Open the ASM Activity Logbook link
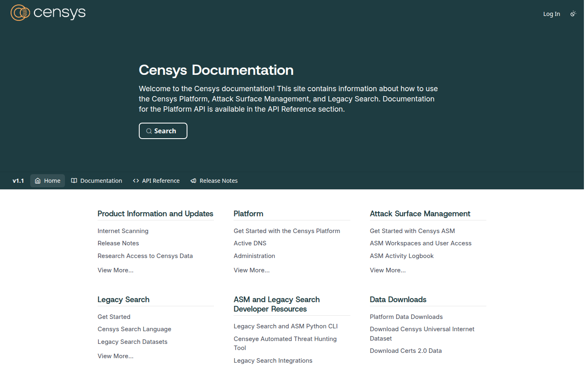This screenshot has width=588, height=368. (x=402, y=256)
